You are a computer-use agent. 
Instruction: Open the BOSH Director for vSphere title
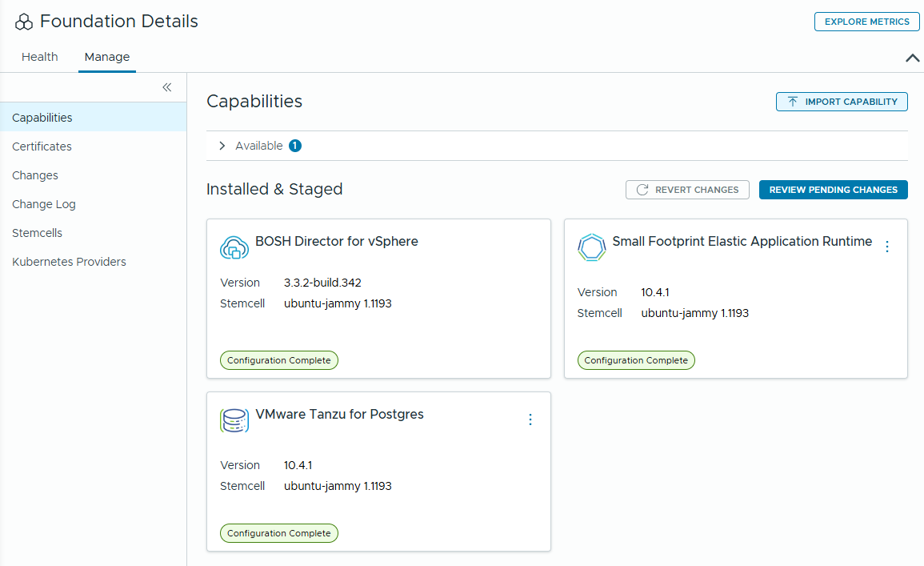click(337, 241)
